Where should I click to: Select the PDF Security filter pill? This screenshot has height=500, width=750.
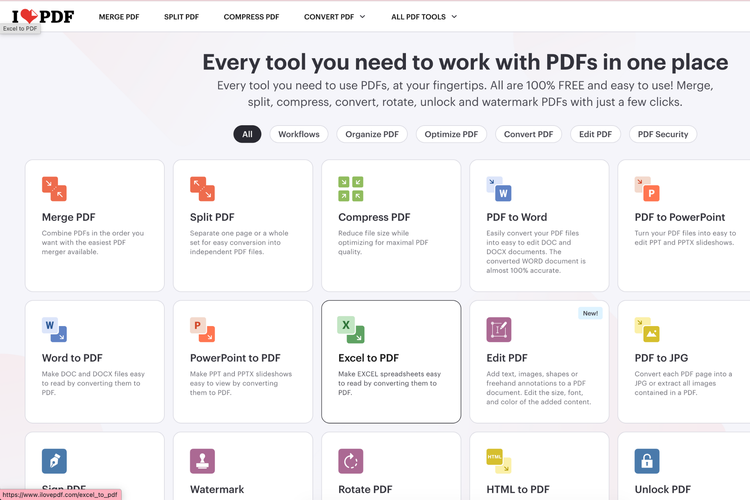[663, 134]
